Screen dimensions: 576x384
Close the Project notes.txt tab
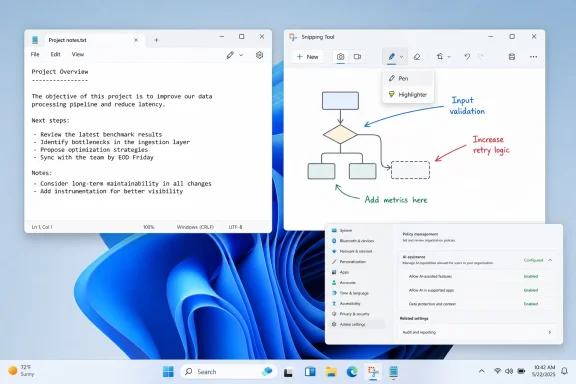click(136, 40)
